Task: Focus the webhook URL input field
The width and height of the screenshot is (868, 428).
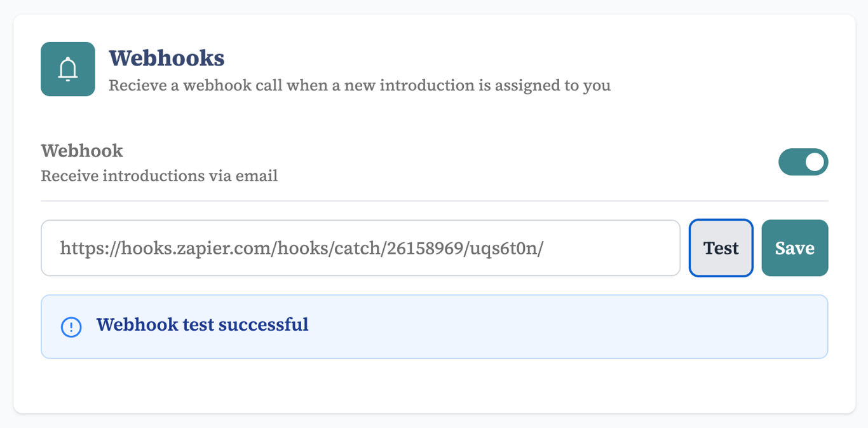Action: tap(360, 248)
